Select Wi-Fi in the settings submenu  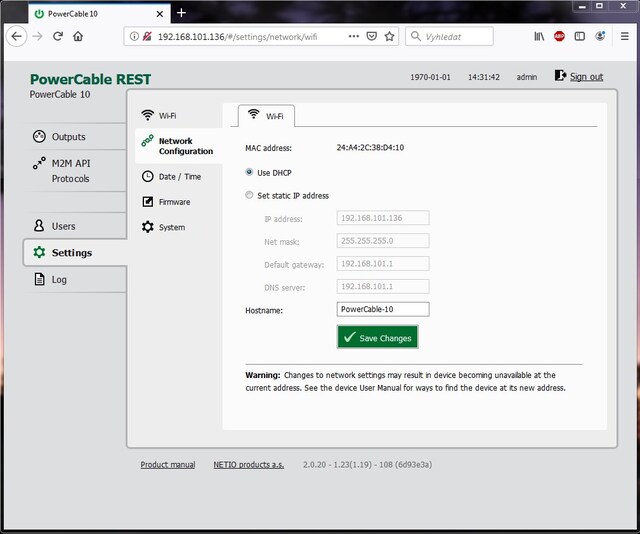[167, 115]
